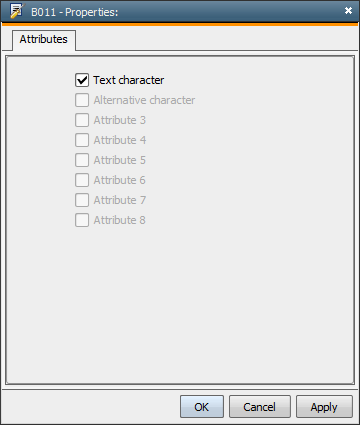
Task: Click the properties pencil icon in title bar
Action: coord(17,11)
